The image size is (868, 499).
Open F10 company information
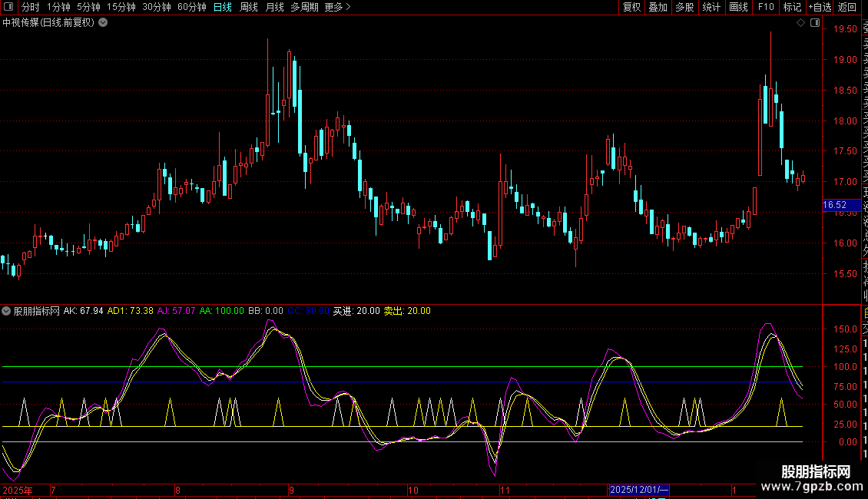[x=766, y=7]
